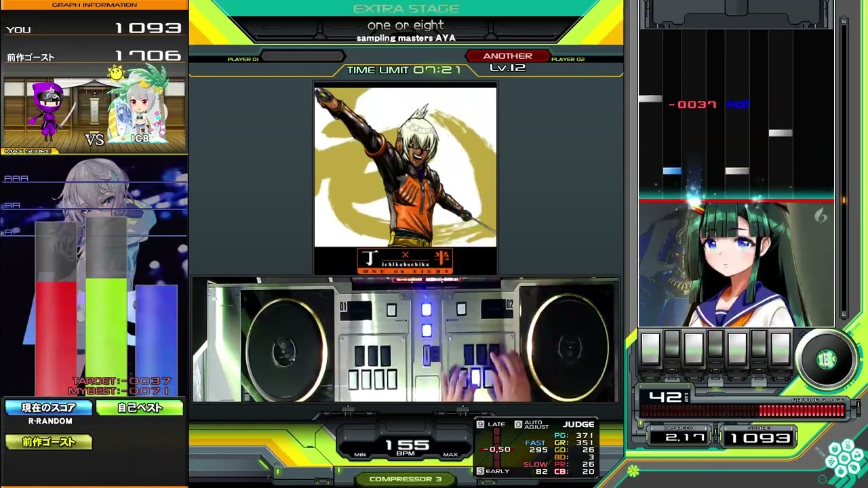Click the AAA rank line label

pos(16,178)
